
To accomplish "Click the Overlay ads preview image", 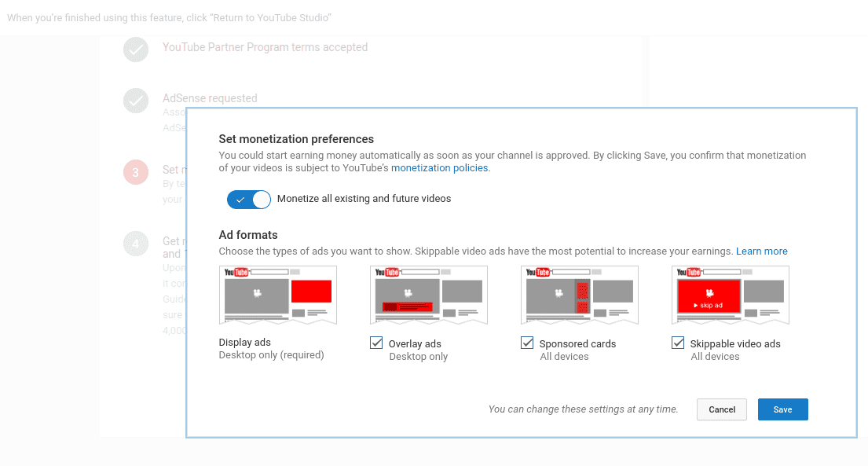I will pos(429,295).
